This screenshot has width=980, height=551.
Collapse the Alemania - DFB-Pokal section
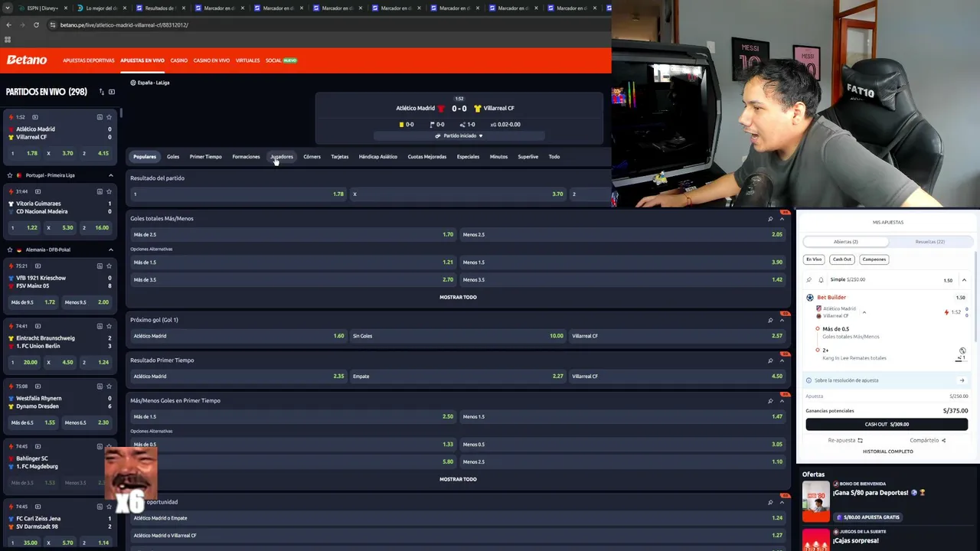click(110, 249)
